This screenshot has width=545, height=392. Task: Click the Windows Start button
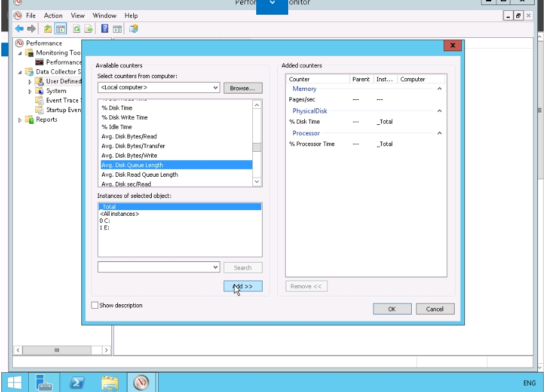point(13,382)
